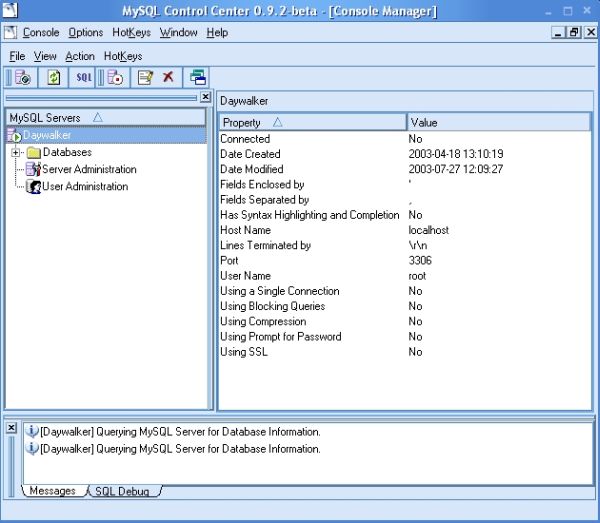Sort by MySQL Servers column header
This screenshot has width=600, height=523.
click(106, 117)
